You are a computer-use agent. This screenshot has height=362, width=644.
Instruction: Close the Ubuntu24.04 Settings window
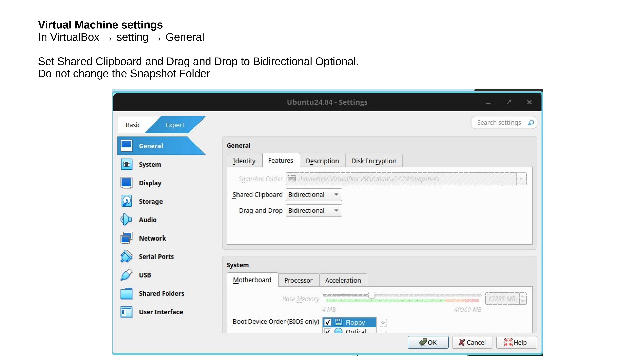529,102
